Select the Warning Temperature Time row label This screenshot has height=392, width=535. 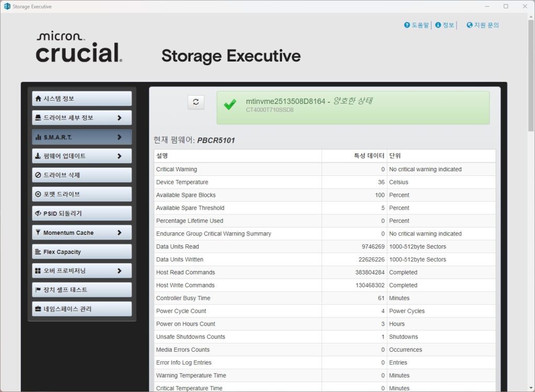point(191,375)
